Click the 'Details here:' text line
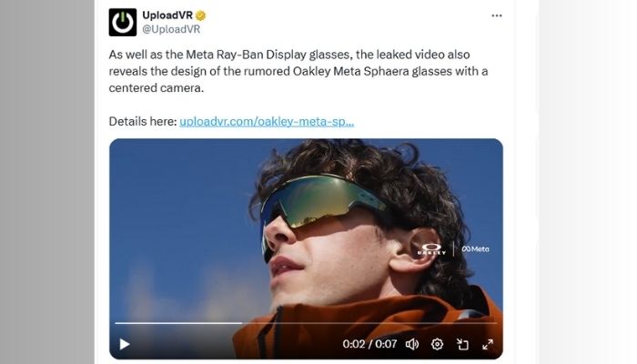Screen dimensions: 637x364 [x=143, y=121]
